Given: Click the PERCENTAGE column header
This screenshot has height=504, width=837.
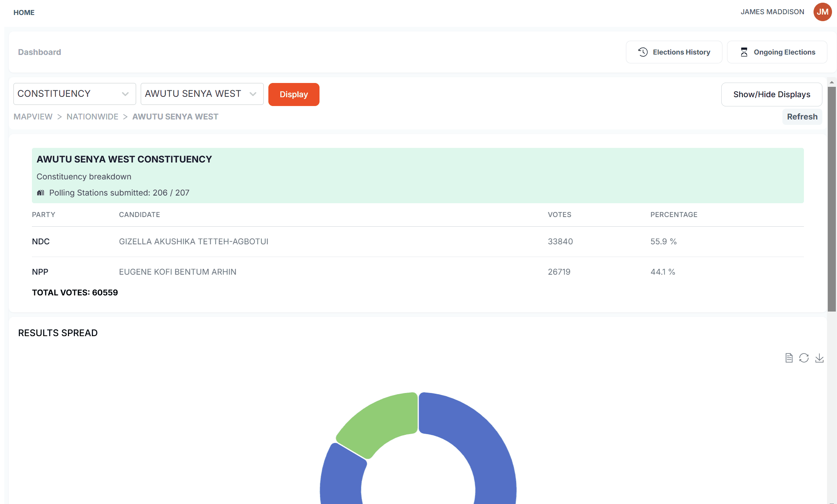Looking at the screenshot, I should click(x=674, y=215).
